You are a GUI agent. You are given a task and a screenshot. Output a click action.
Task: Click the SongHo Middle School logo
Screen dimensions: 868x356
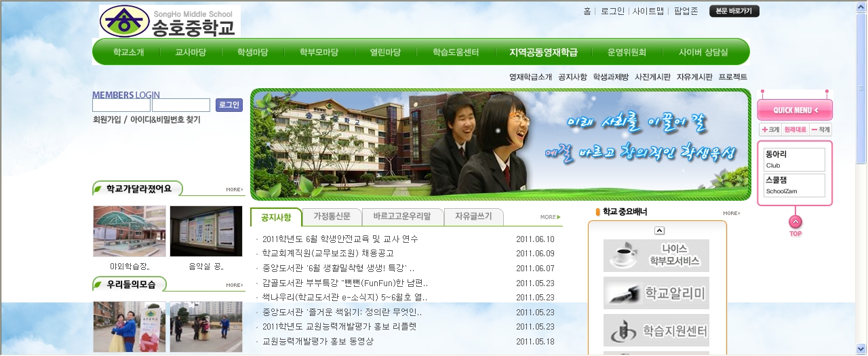click(x=170, y=22)
